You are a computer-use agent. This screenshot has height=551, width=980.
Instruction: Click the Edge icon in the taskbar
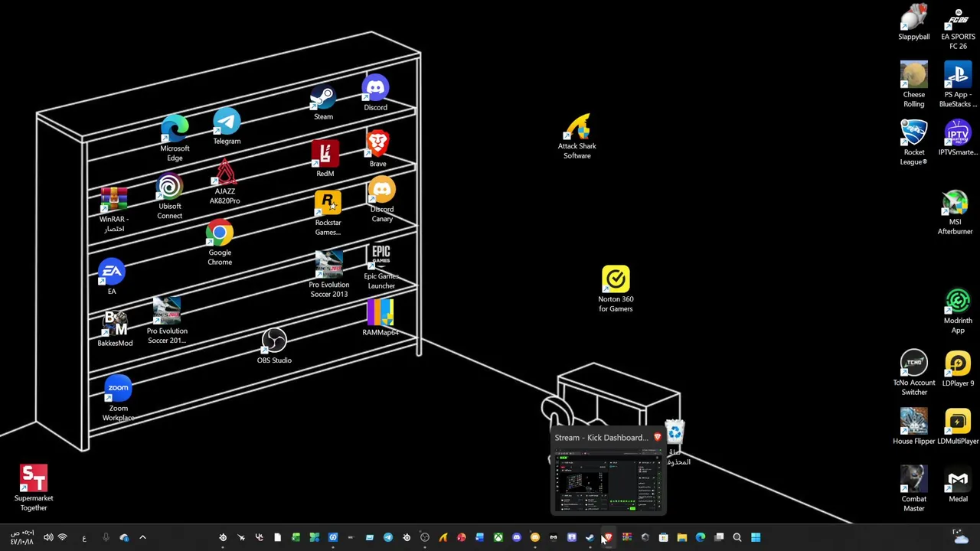pos(701,537)
